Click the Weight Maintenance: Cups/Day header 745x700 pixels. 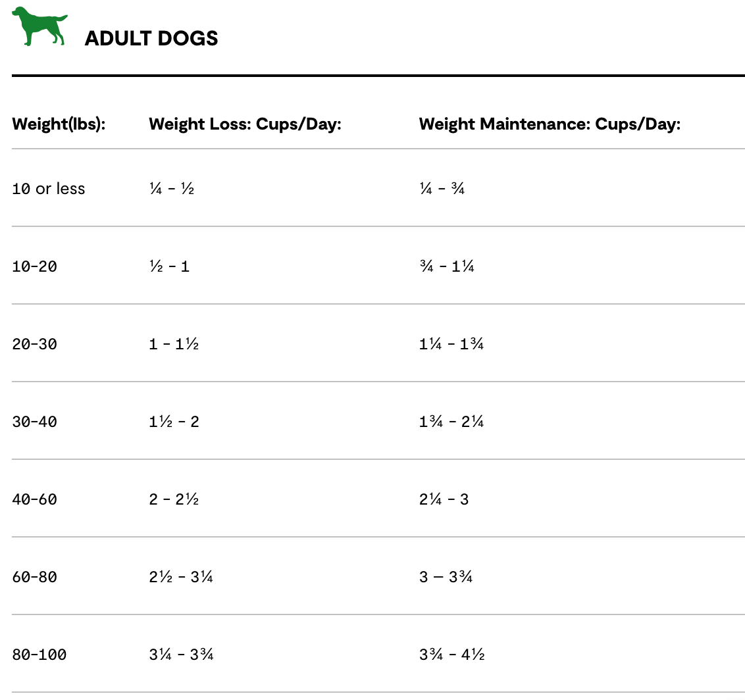[550, 124]
